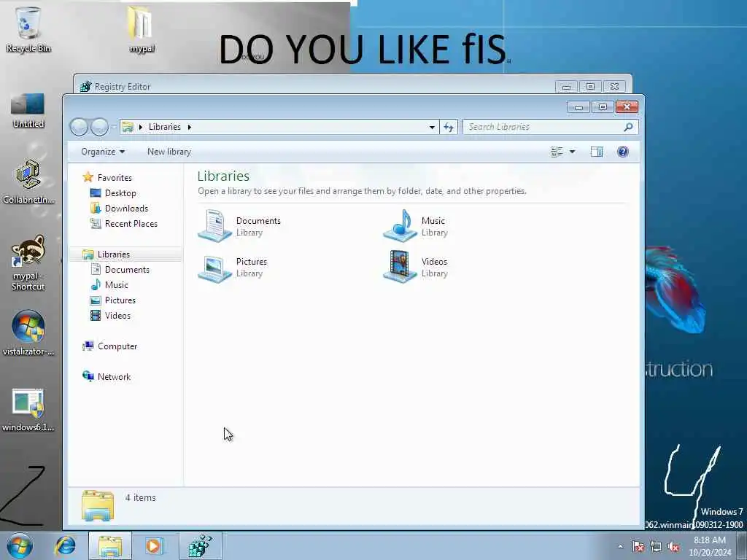The image size is (747, 560).
Task: Select the Videos Library item
Action: pos(416,267)
